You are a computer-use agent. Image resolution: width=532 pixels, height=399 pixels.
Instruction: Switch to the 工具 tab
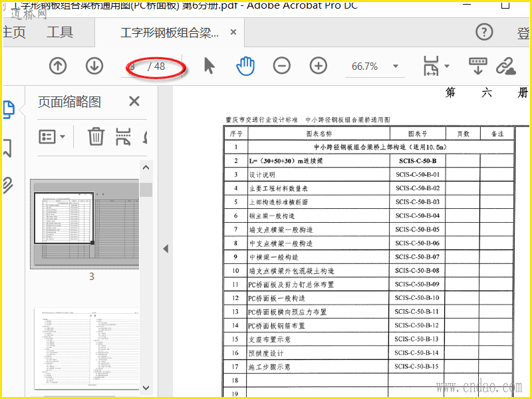(x=60, y=32)
